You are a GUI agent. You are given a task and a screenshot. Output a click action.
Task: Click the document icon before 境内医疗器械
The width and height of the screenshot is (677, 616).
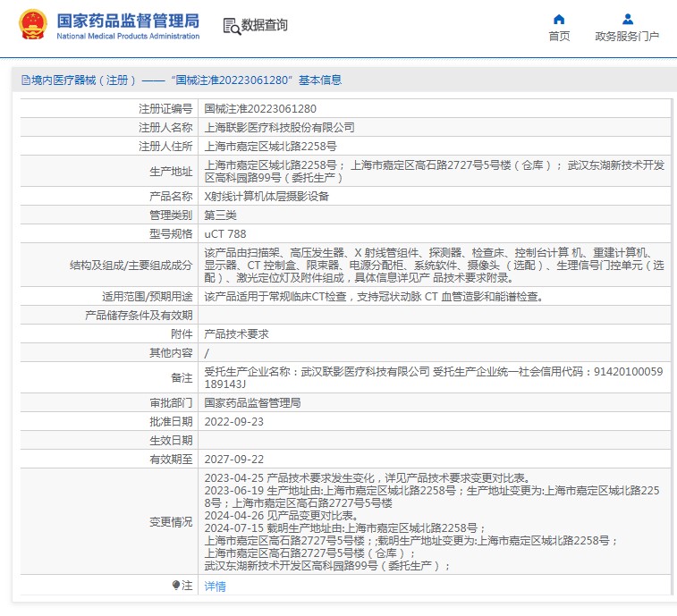pyautogui.click(x=25, y=80)
